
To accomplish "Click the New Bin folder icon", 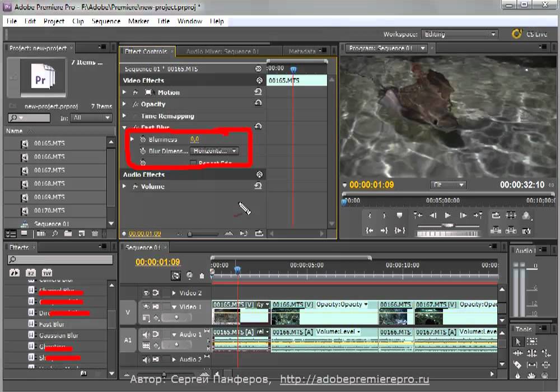I will [x=68, y=234].
